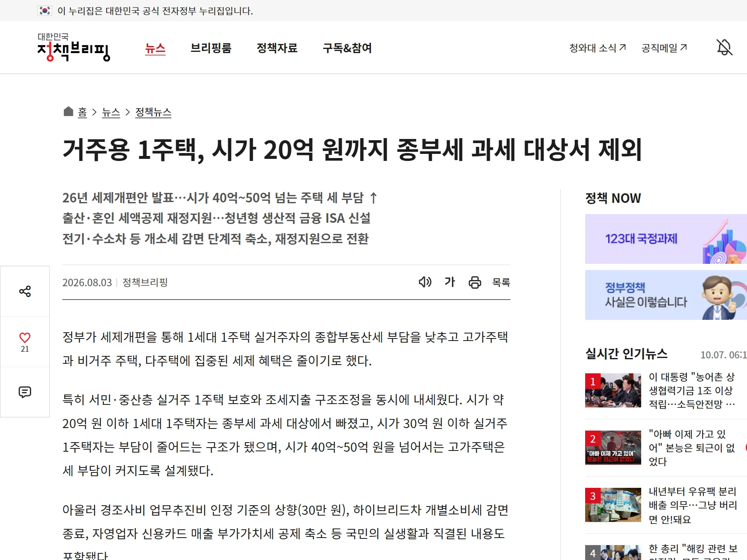Click the article title about 종부세

coord(352,149)
